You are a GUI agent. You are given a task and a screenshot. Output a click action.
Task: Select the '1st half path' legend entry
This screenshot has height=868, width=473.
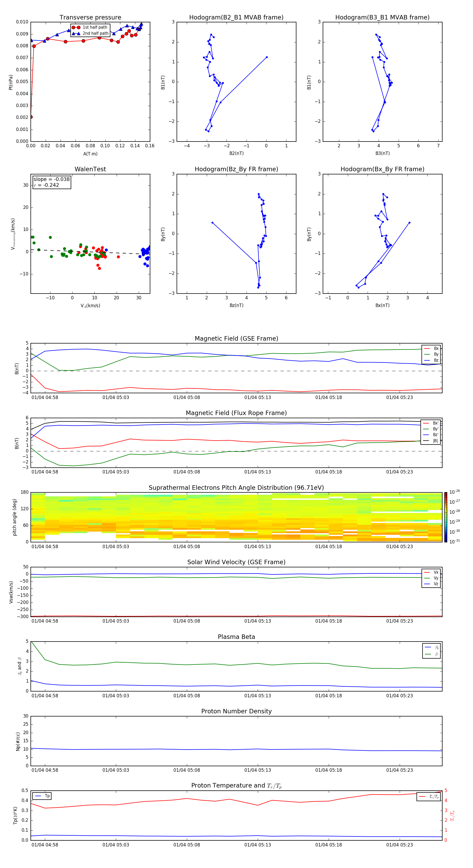90,27
